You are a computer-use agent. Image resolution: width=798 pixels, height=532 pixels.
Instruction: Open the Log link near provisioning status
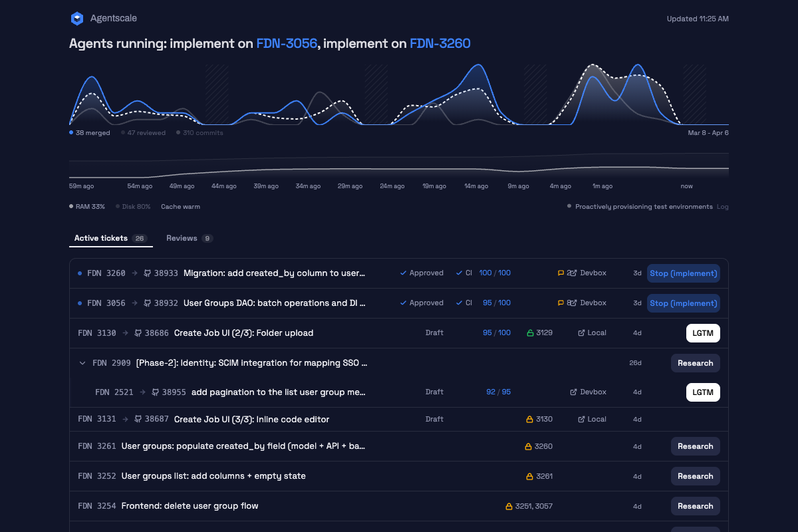click(723, 207)
